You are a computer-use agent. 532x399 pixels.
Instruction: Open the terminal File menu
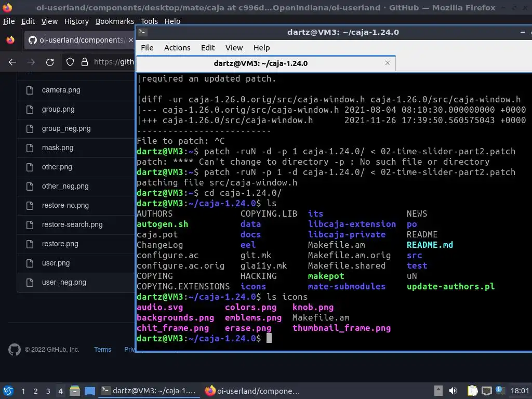tap(147, 48)
